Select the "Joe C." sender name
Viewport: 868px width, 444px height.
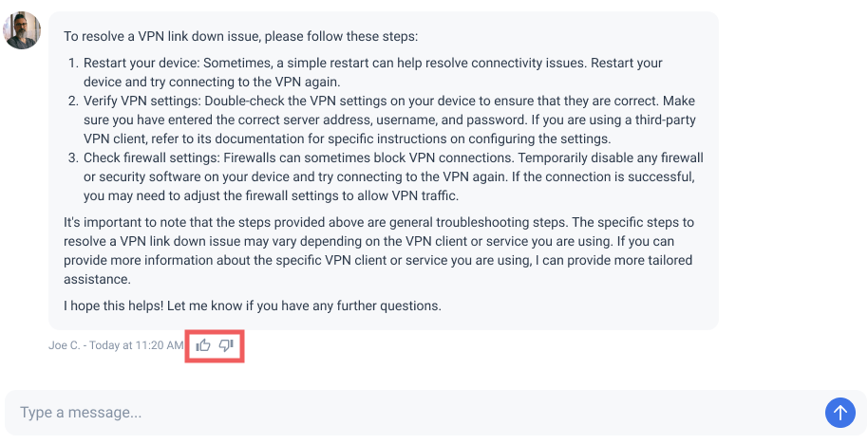tap(65, 345)
